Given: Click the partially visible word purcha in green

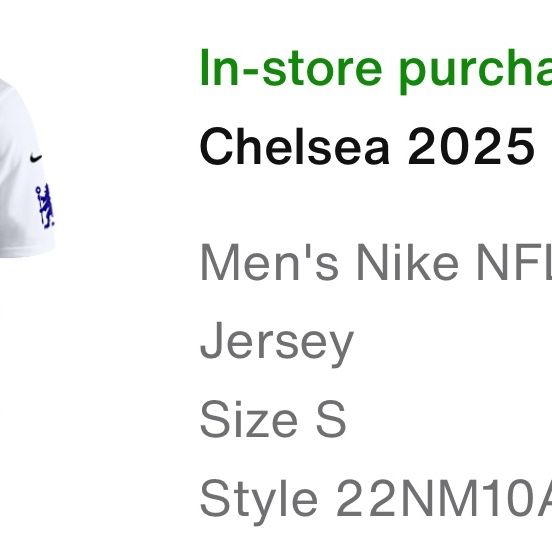Looking at the screenshot, I should click(x=476, y=71).
